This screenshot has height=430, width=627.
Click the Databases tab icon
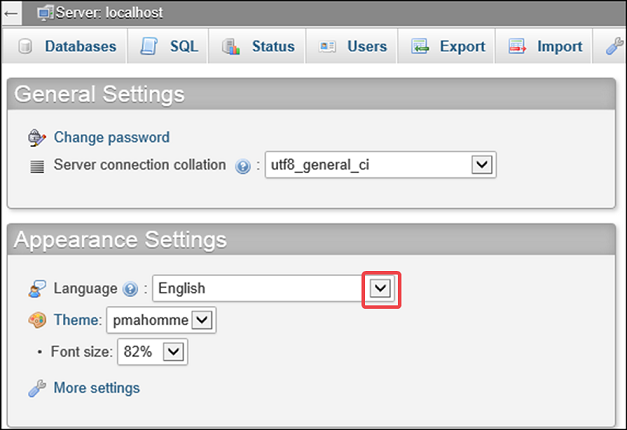click(x=25, y=47)
